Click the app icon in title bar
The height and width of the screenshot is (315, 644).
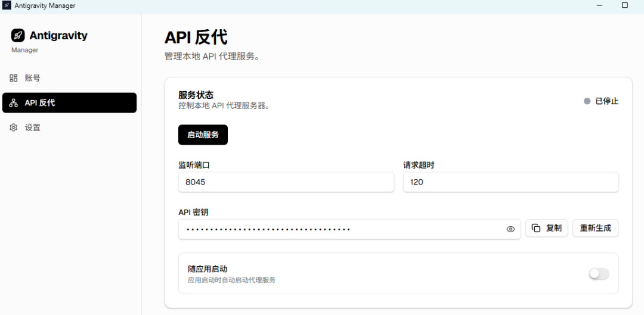[7, 5]
